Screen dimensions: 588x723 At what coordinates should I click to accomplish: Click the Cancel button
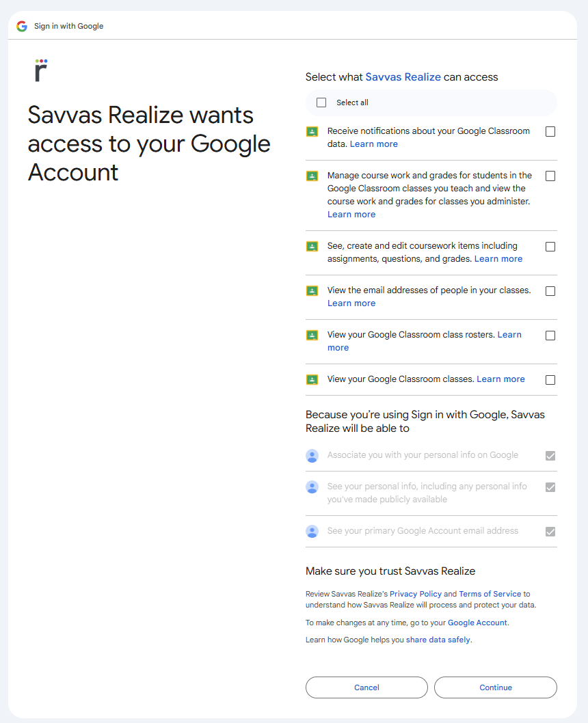coord(366,687)
